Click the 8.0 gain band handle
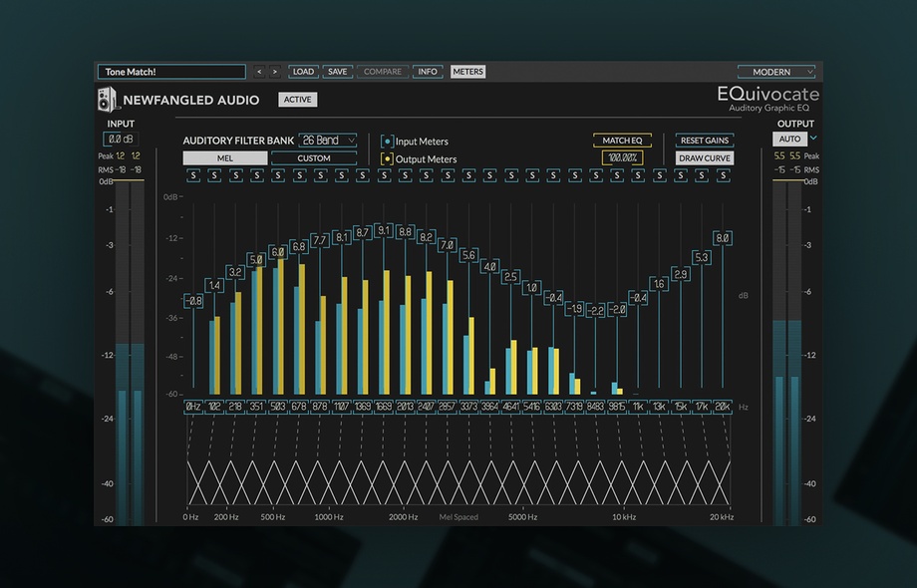Screen dimensions: 917x588 point(724,238)
